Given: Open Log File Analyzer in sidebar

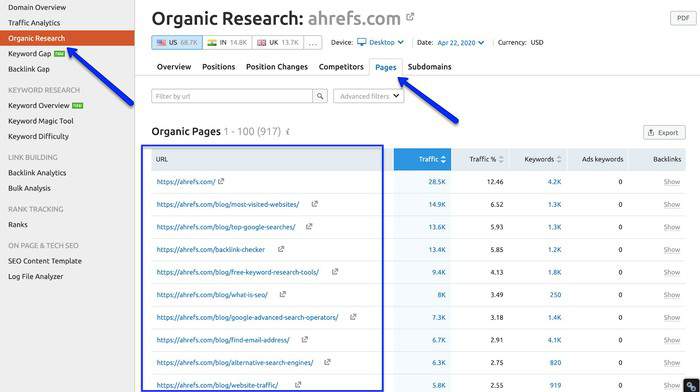Looking at the screenshot, I should [x=36, y=276].
